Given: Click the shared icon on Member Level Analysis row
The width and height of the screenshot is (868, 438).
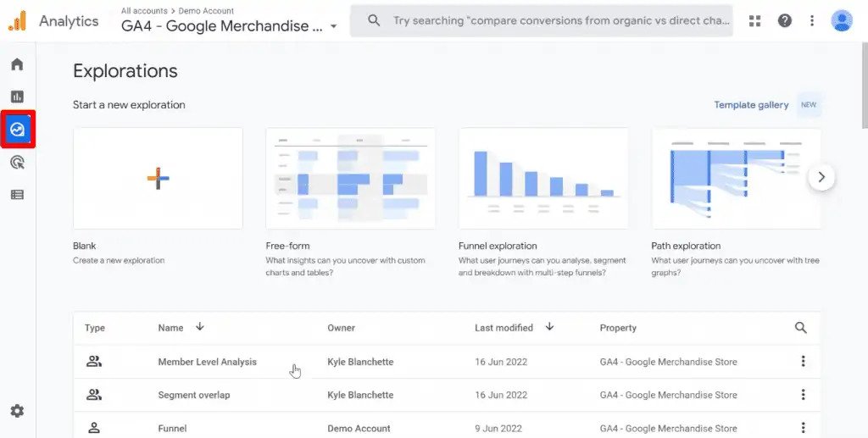Looking at the screenshot, I should tap(94, 362).
